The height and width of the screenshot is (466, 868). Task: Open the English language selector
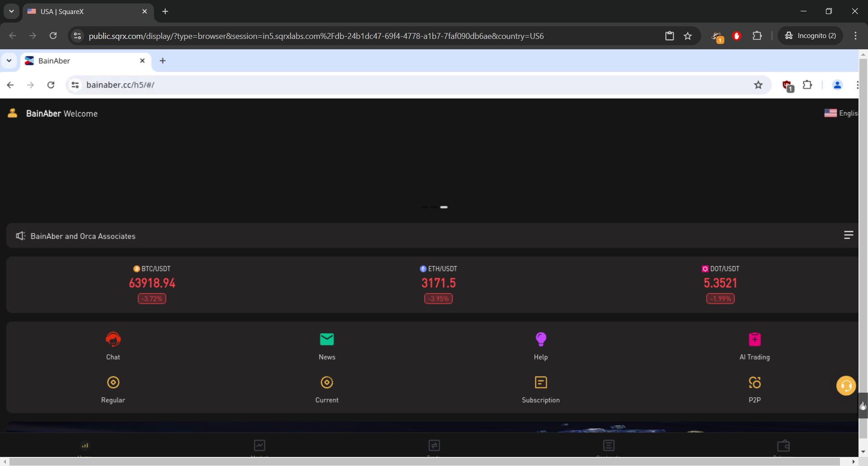coord(840,113)
